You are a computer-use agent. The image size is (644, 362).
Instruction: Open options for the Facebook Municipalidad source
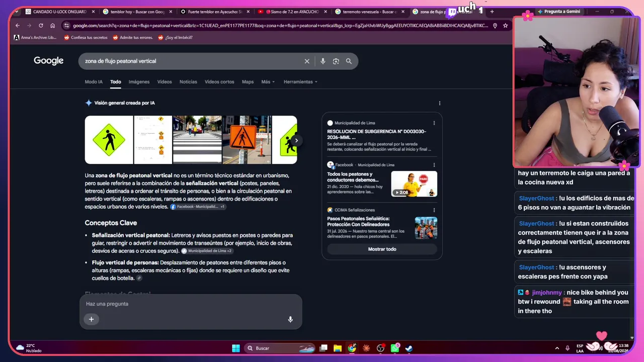click(x=434, y=165)
